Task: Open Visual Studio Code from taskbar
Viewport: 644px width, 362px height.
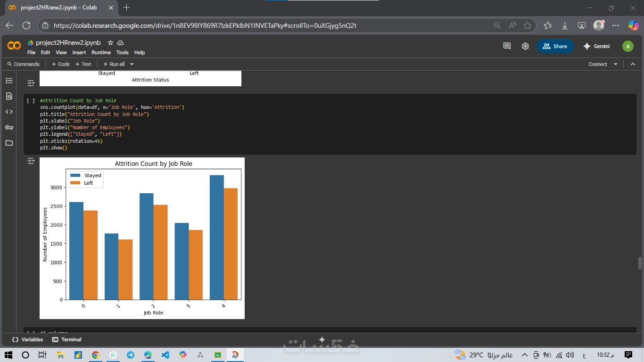Action: pyautogui.click(x=165, y=355)
